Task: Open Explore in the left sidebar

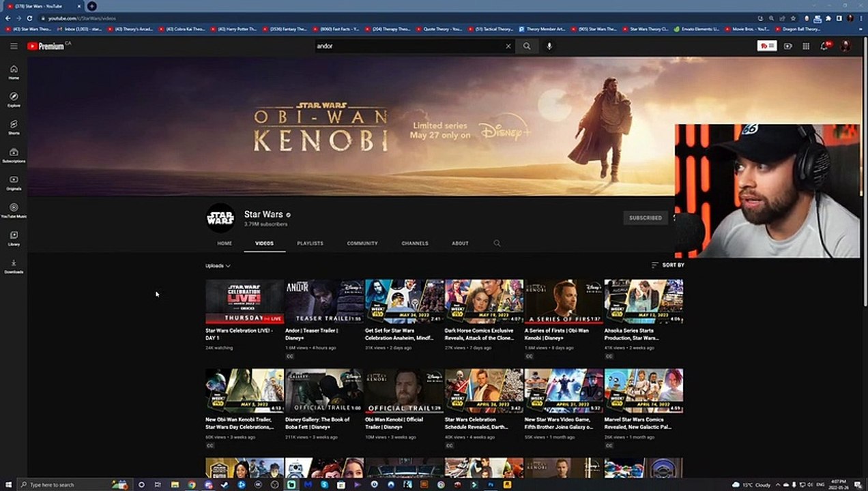Action: (14, 100)
